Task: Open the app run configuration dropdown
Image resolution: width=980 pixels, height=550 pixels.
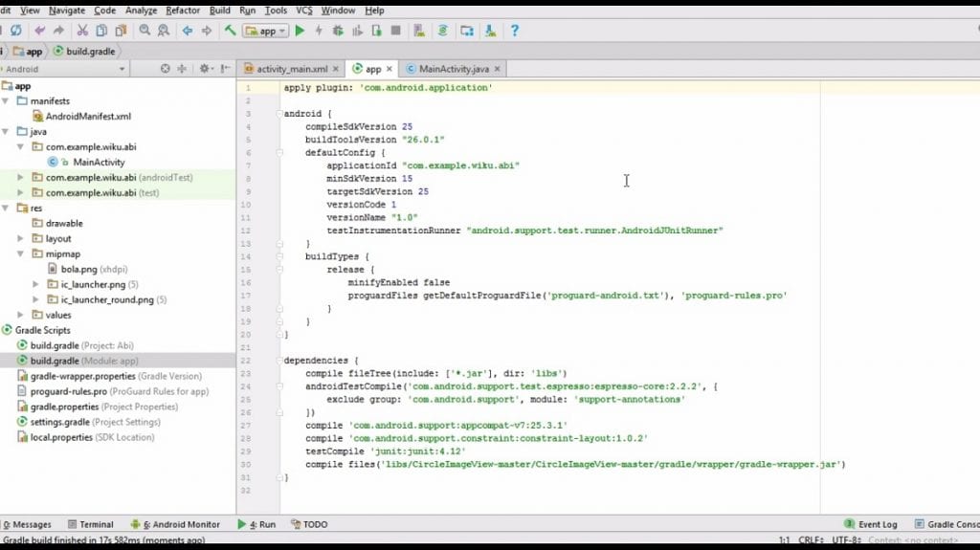Action: point(266,31)
